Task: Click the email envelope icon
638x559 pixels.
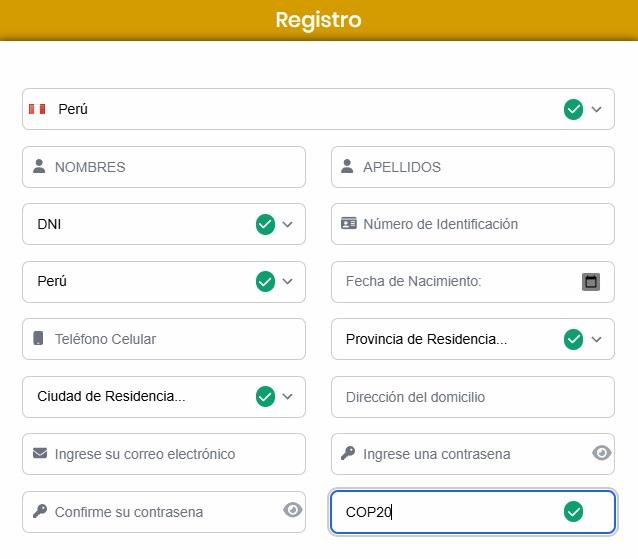Action: [40, 454]
